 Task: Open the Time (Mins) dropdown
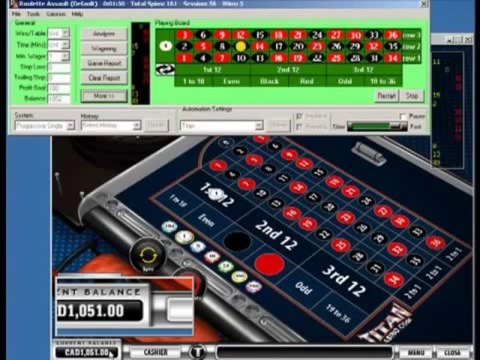click(66, 44)
